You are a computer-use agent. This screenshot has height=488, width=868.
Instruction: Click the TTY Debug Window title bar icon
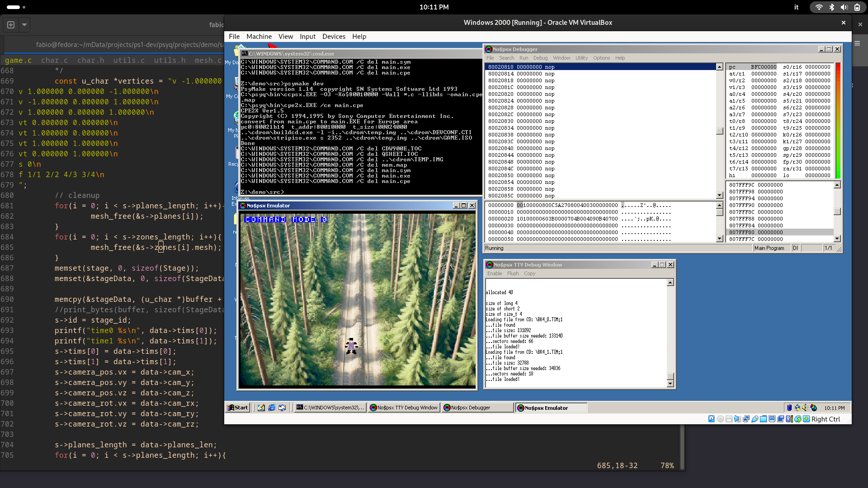point(489,265)
